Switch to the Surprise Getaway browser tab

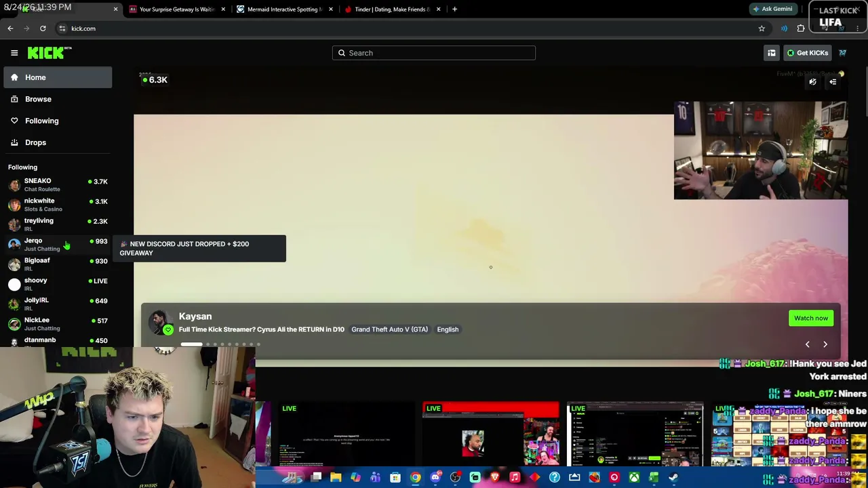click(x=176, y=9)
